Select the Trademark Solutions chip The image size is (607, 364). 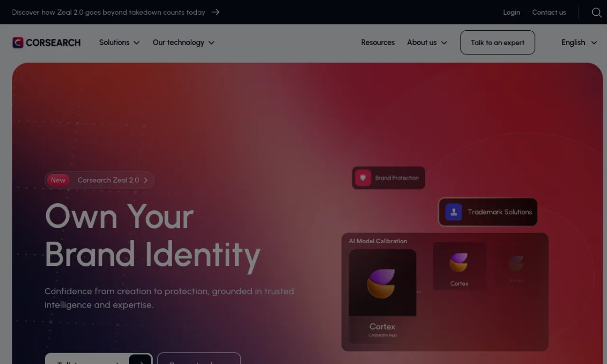click(x=488, y=212)
